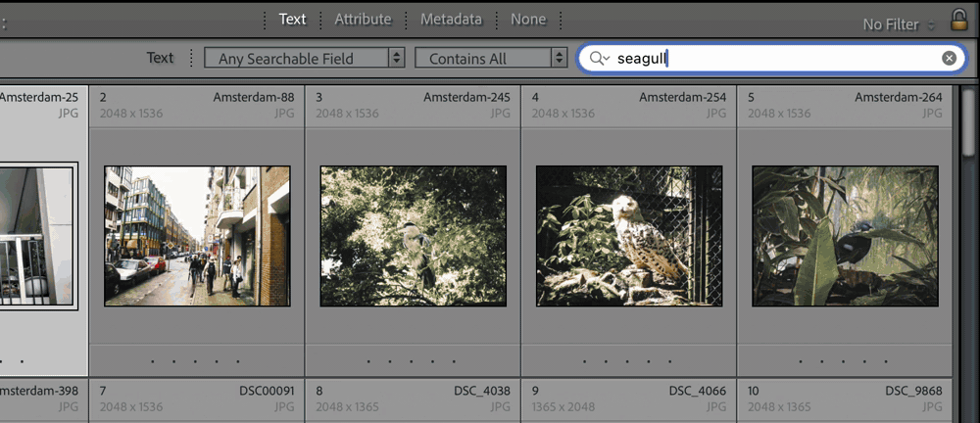Click the 1365 x 2048 dimensions text
Screen dimensions: 980x423
[x=563, y=406]
